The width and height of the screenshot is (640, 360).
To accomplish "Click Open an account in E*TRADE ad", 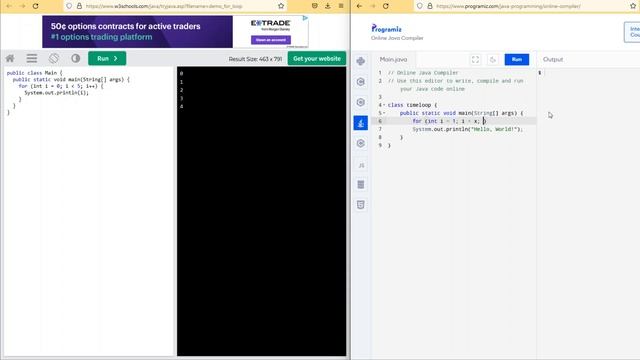I will (271, 40).
